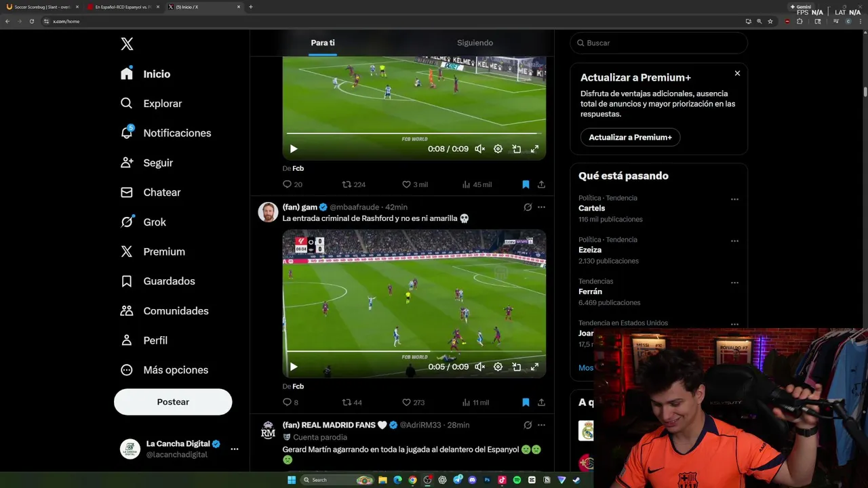Screen dimensions: 868x488
Task: Go to Inicio in sidebar
Action: pos(146,74)
